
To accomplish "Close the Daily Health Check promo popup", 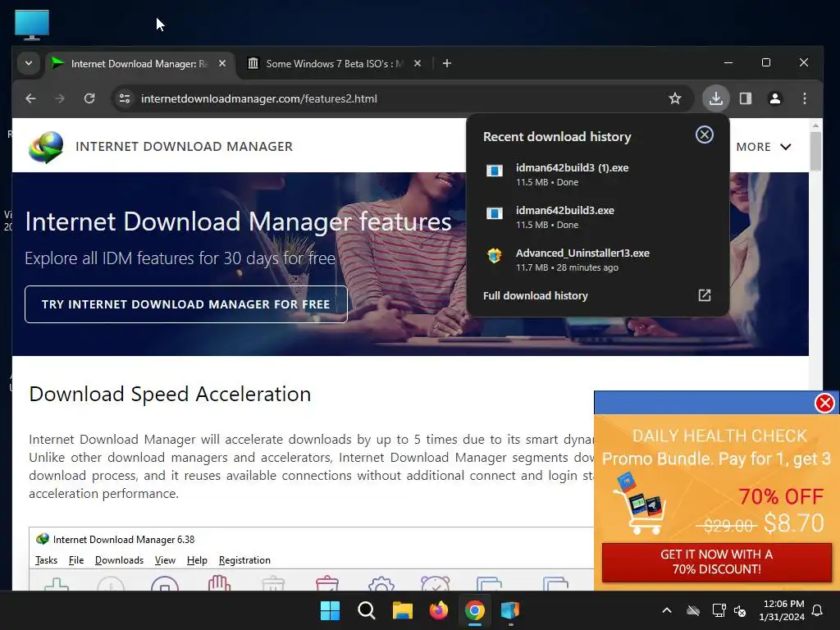I will tap(824, 403).
